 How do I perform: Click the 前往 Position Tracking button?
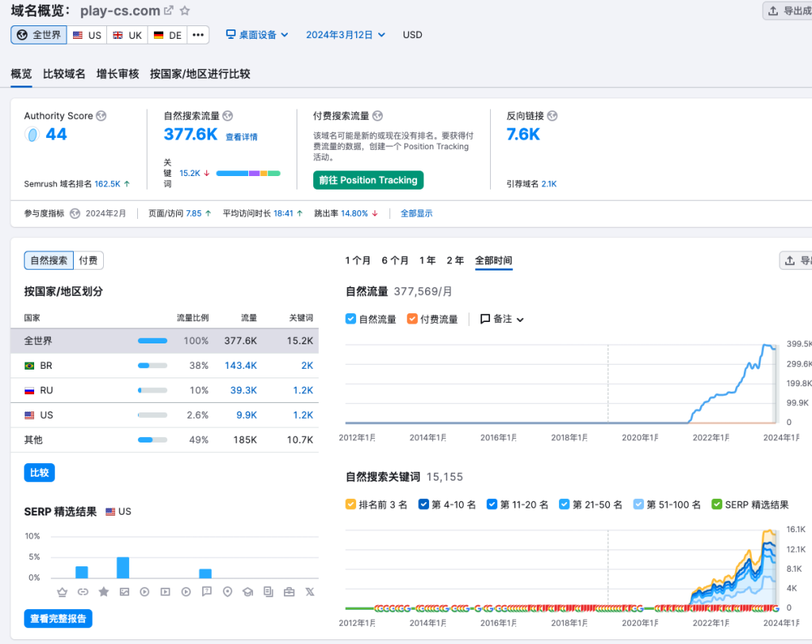click(368, 180)
